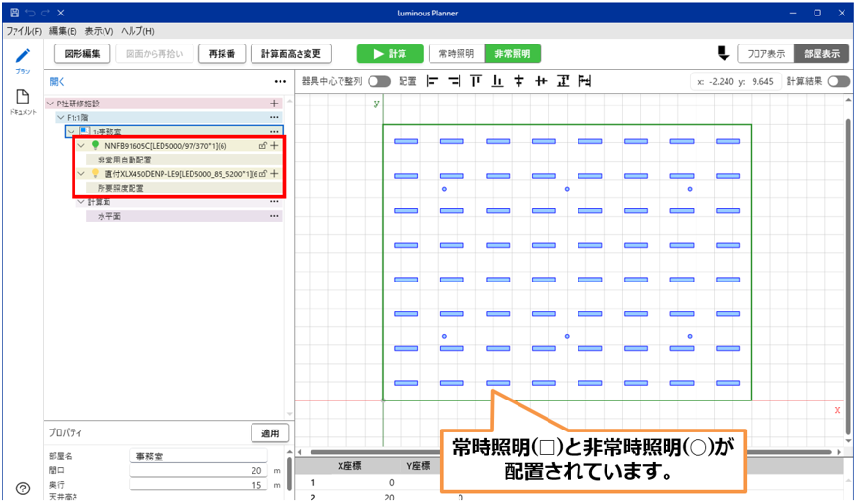
Task: Click the 図形編集 button
Action: coord(82,54)
